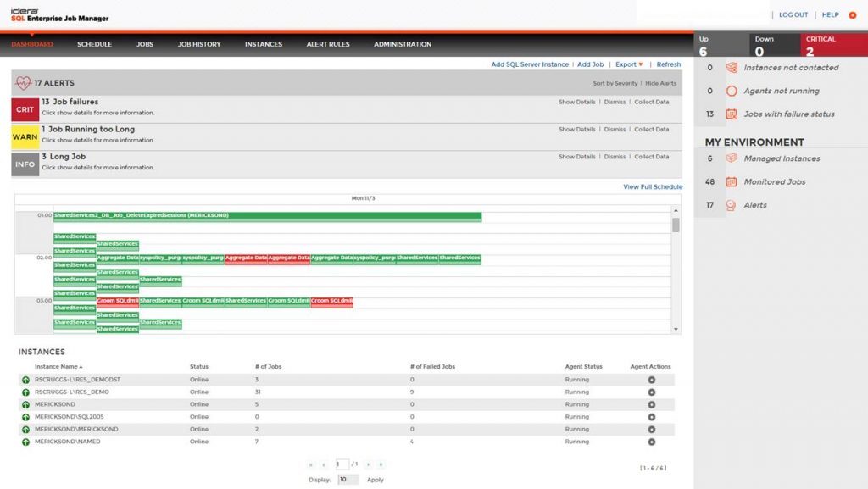Click the Refresh link
This screenshot has height=489, width=868.
[x=669, y=64]
